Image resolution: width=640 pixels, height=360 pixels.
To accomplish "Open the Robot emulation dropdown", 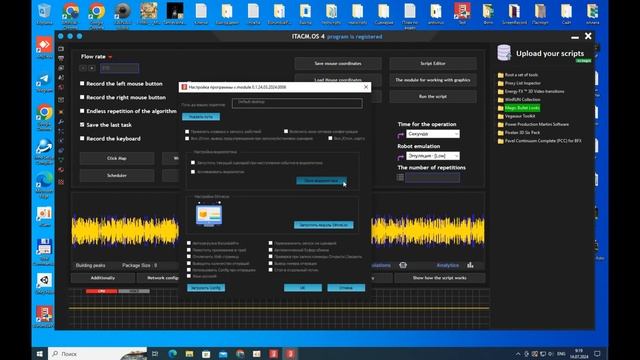I will [433, 156].
